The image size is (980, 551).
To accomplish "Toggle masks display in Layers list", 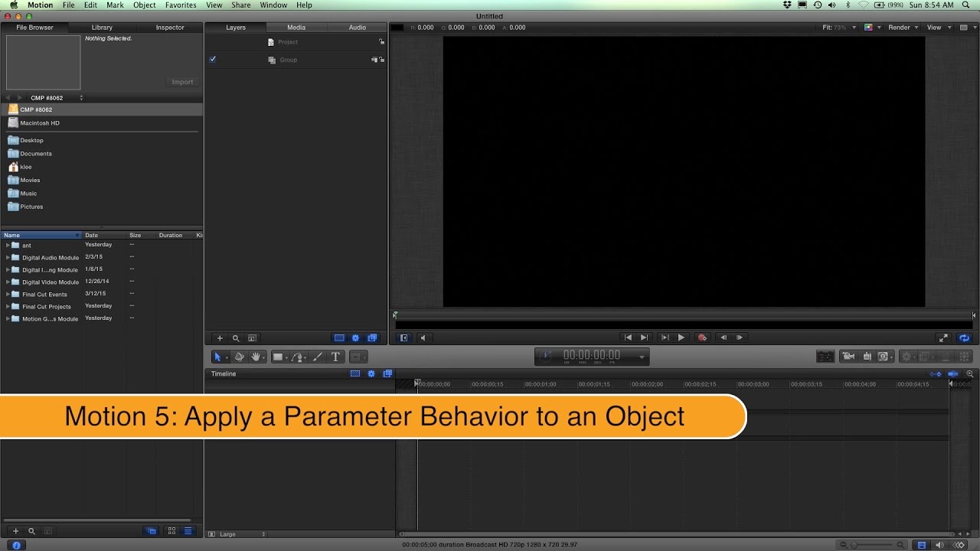I will [x=339, y=338].
